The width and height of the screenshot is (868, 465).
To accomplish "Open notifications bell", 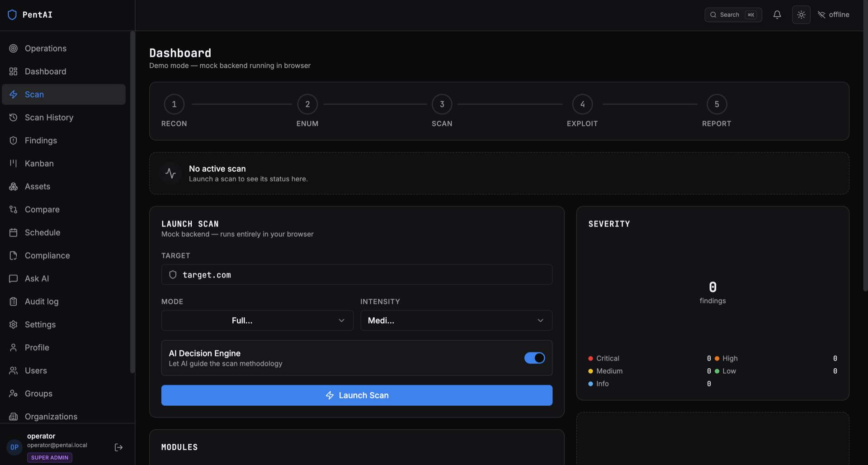I will (777, 15).
